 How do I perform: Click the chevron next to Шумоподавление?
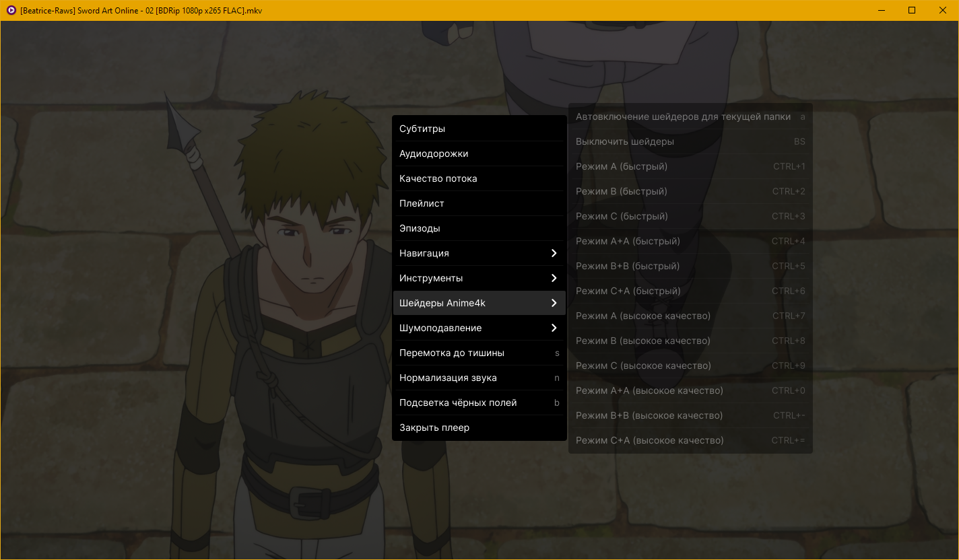(554, 328)
